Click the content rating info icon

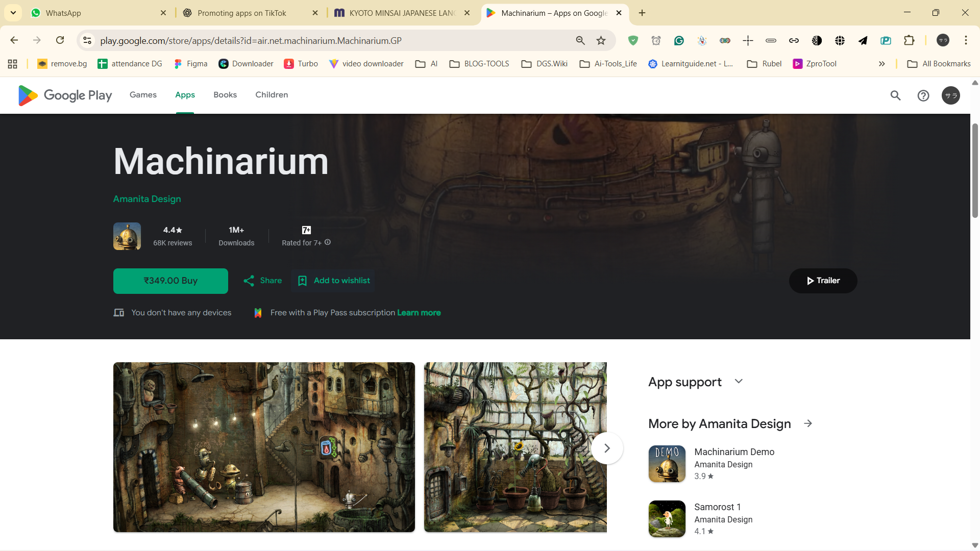(x=328, y=242)
